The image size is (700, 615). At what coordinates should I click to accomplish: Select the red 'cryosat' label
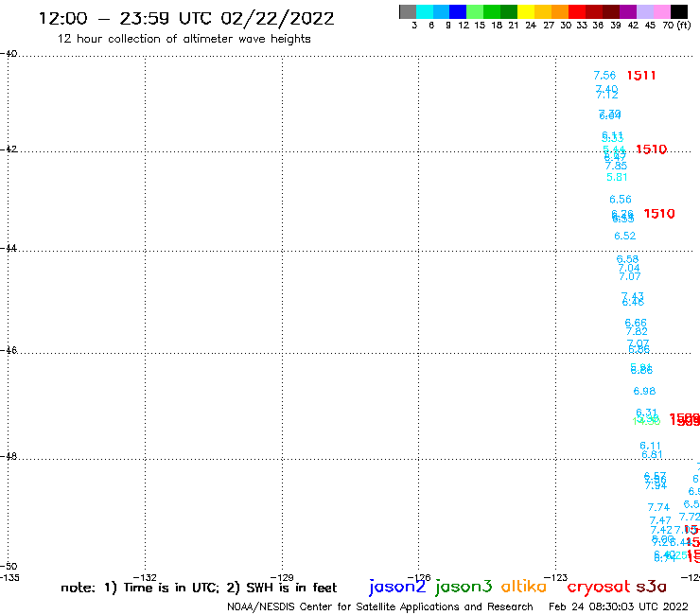pyautogui.click(x=599, y=588)
